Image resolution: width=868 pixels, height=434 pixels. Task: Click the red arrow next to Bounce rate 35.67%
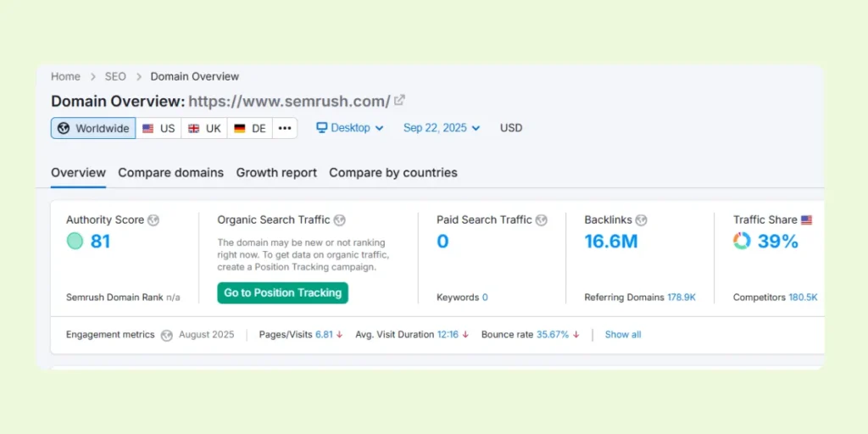[576, 335]
